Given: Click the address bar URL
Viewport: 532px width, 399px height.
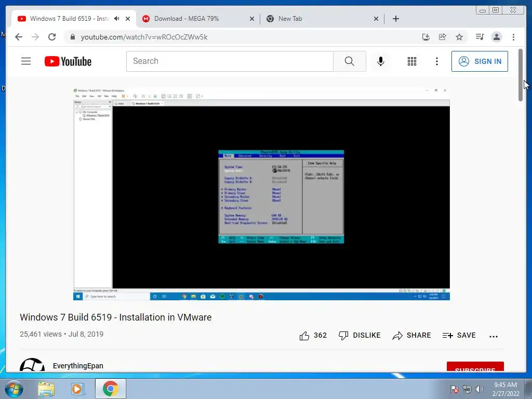Looking at the screenshot, I should pos(144,37).
